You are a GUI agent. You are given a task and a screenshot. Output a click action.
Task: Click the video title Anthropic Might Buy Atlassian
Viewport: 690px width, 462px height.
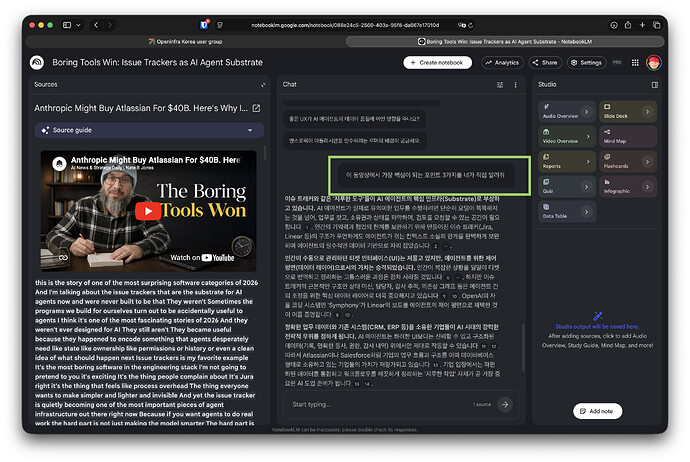(156, 160)
